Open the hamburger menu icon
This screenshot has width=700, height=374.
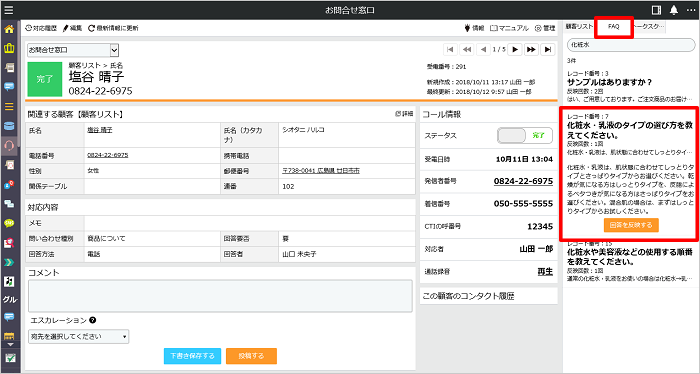pyautogui.click(x=8, y=9)
